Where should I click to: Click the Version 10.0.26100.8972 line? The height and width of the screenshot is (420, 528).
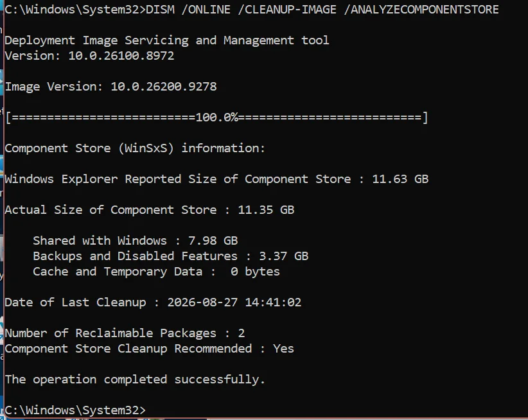pos(89,55)
